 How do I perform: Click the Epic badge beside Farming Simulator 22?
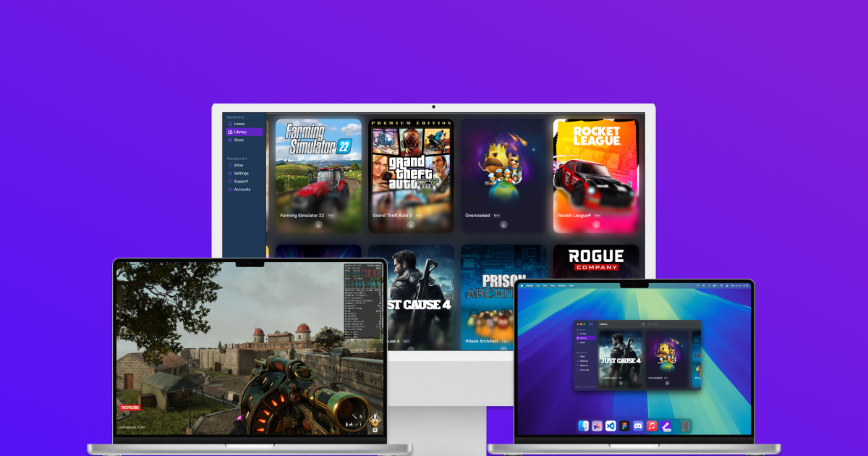331,216
